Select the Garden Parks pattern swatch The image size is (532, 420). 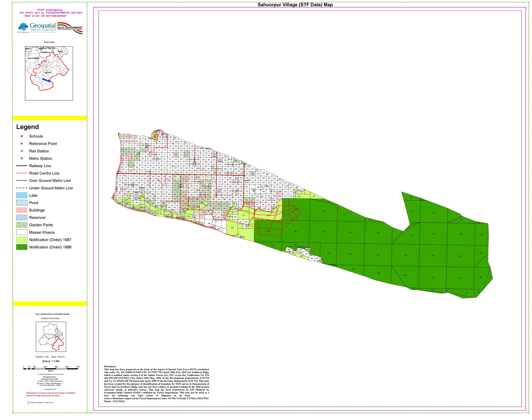[22, 225]
